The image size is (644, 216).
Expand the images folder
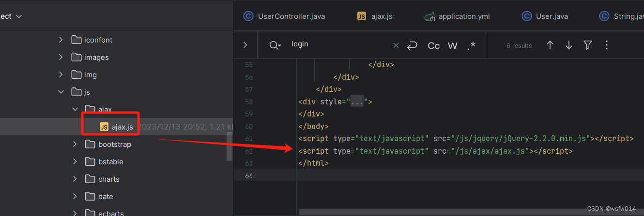(61, 57)
